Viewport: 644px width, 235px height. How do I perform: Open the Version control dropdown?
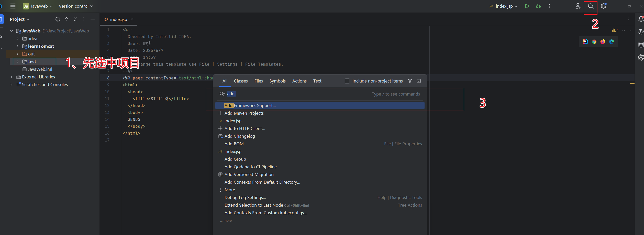point(76,6)
